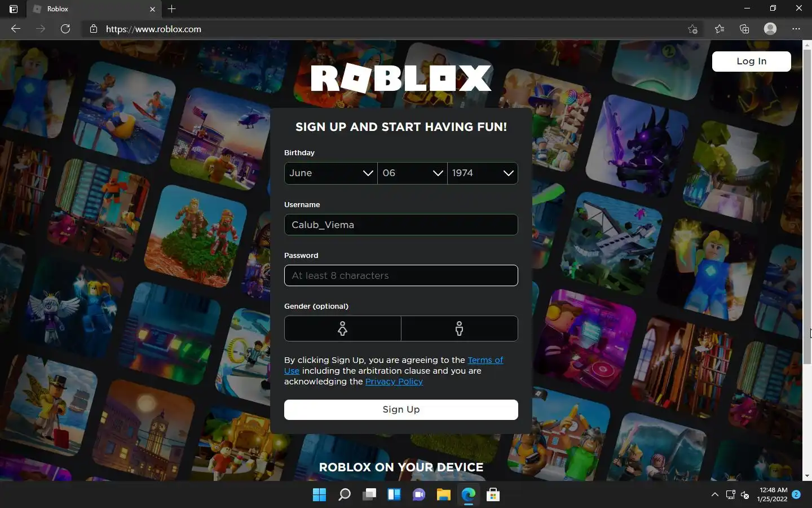
Task: Click the Password input field
Action: (x=401, y=275)
